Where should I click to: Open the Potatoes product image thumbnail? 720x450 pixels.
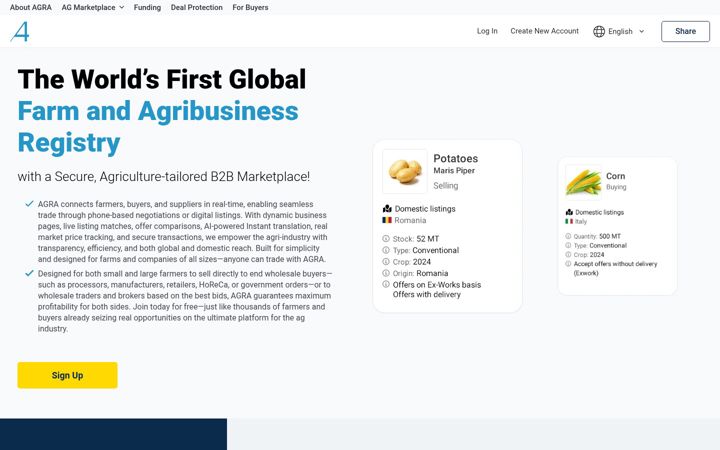405,171
